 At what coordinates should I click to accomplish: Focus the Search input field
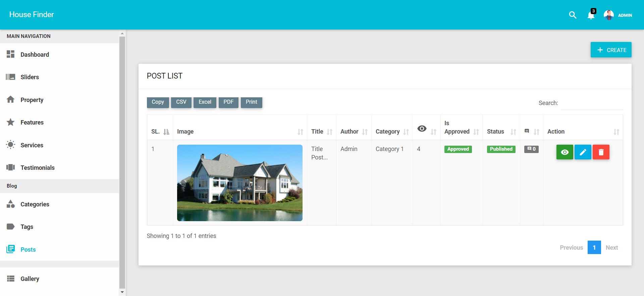tap(592, 103)
